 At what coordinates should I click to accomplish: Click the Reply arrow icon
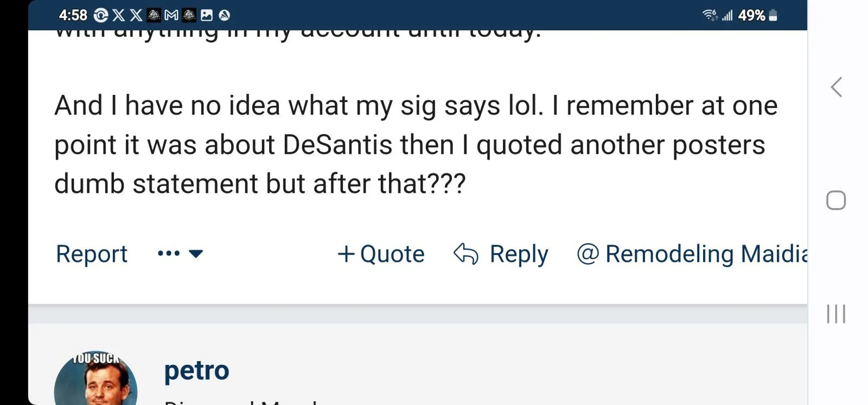coord(465,254)
